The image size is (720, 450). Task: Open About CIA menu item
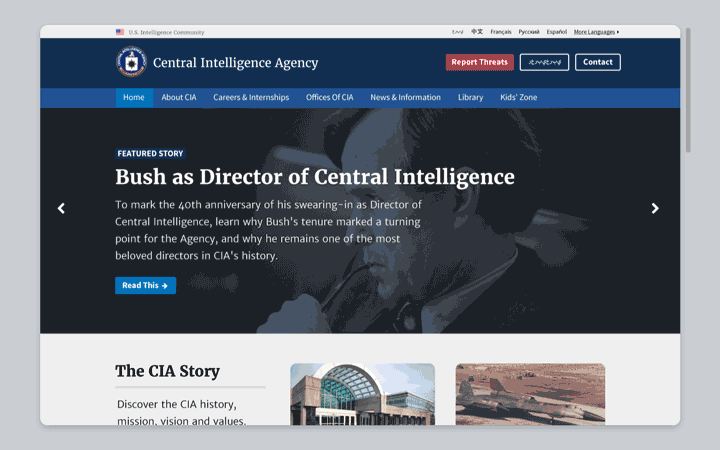tap(179, 97)
